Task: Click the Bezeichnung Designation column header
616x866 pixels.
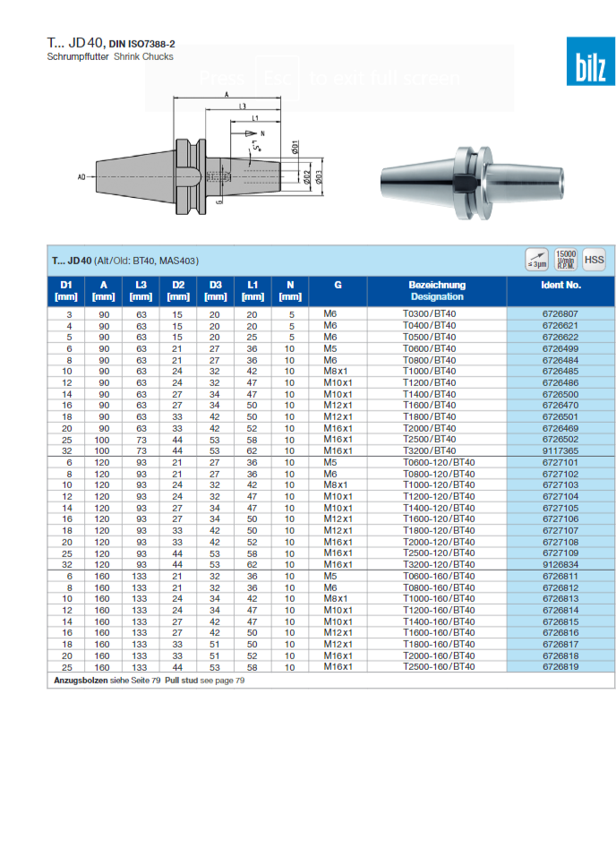Action: click(437, 290)
